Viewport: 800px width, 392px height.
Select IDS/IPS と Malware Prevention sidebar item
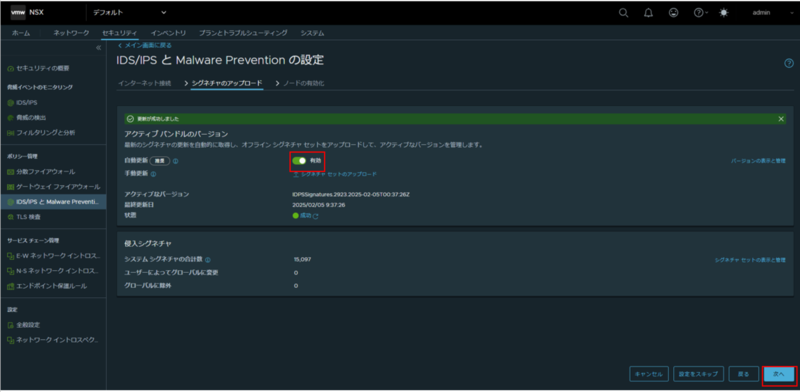click(53, 202)
